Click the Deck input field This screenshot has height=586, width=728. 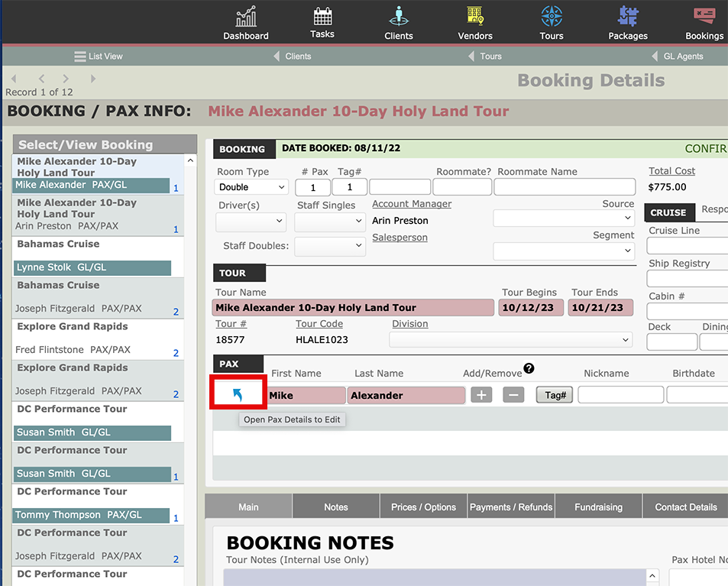coord(671,342)
